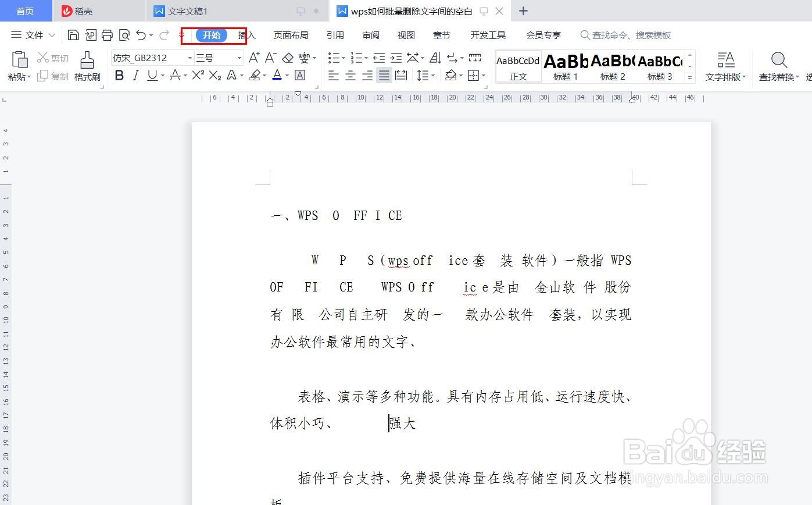This screenshot has width=812, height=505.
Task: Click the Clear Formatting eraser icon
Action: 288,58
